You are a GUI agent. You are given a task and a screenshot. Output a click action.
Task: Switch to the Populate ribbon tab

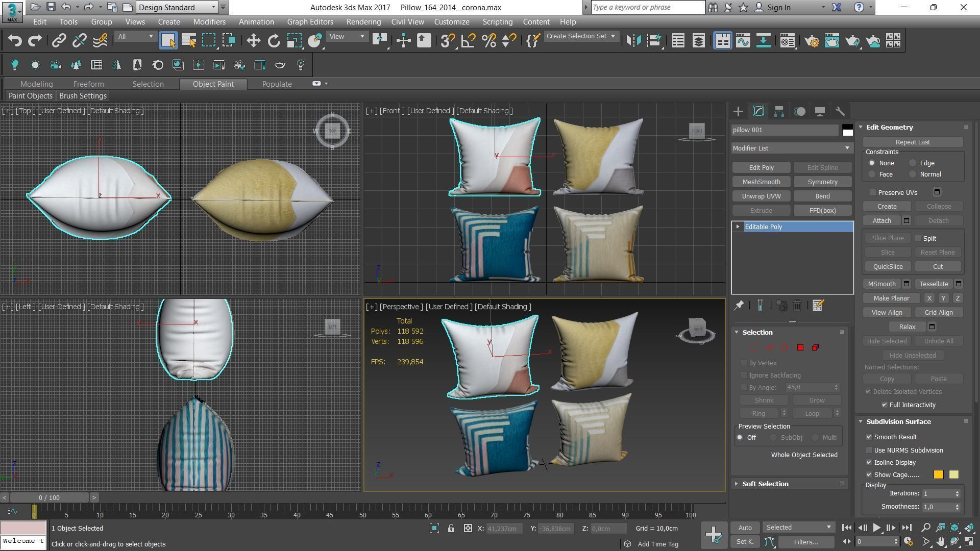click(x=277, y=84)
